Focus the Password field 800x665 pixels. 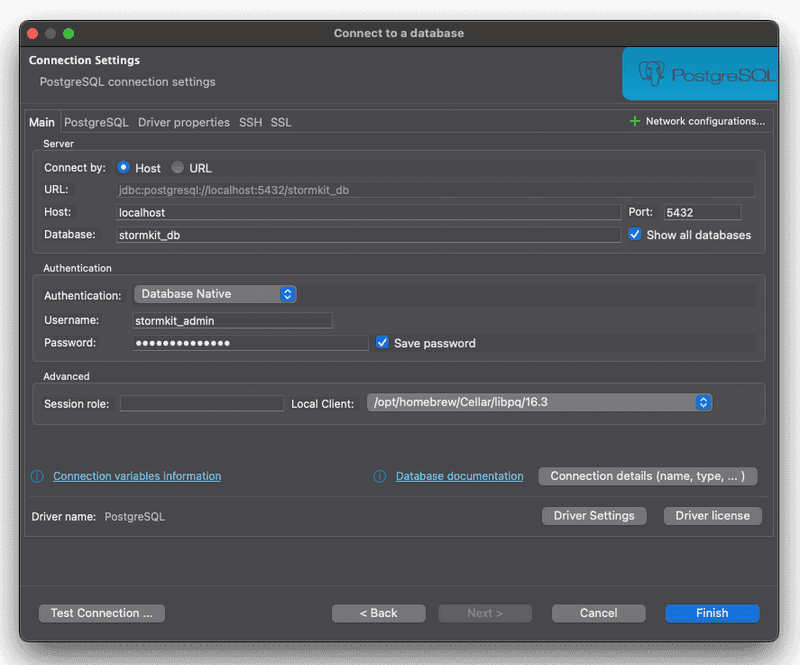[251, 343]
